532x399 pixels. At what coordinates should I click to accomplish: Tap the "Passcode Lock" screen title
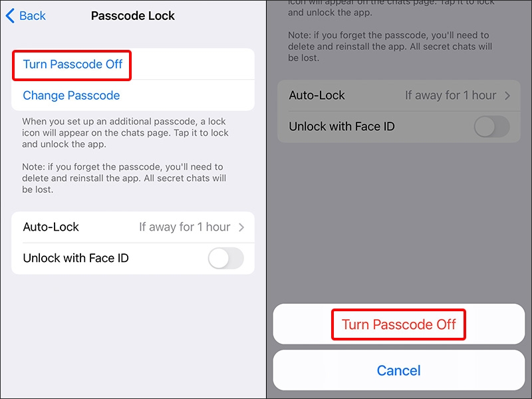click(x=132, y=15)
